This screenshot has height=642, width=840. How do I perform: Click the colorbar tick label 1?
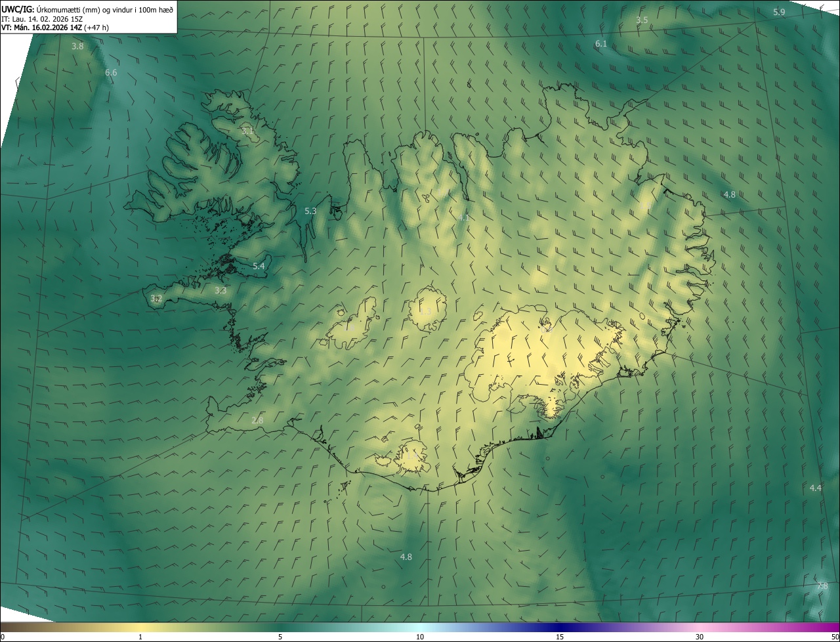tap(140, 637)
